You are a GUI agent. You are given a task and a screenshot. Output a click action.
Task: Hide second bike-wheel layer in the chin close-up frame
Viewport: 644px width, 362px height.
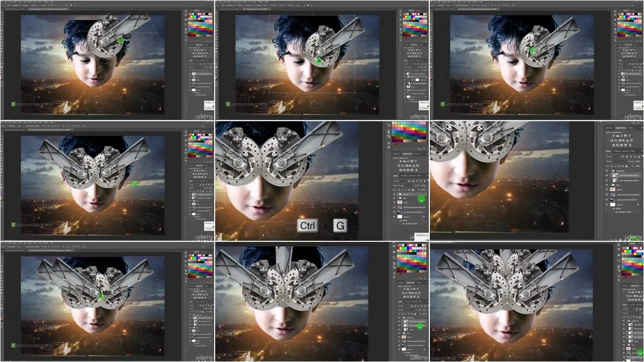point(607,180)
